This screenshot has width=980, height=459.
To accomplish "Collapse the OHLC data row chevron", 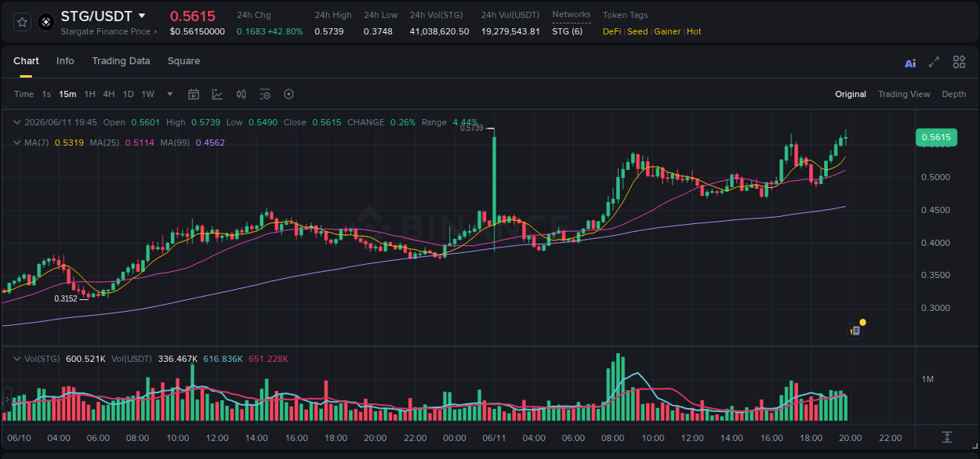I will [17, 122].
